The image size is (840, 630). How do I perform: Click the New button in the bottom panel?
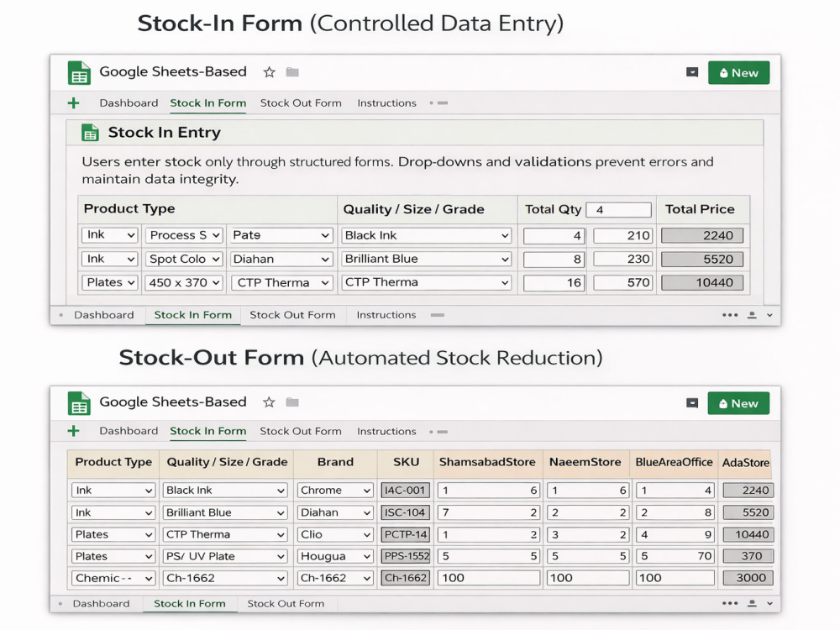[x=738, y=403]
